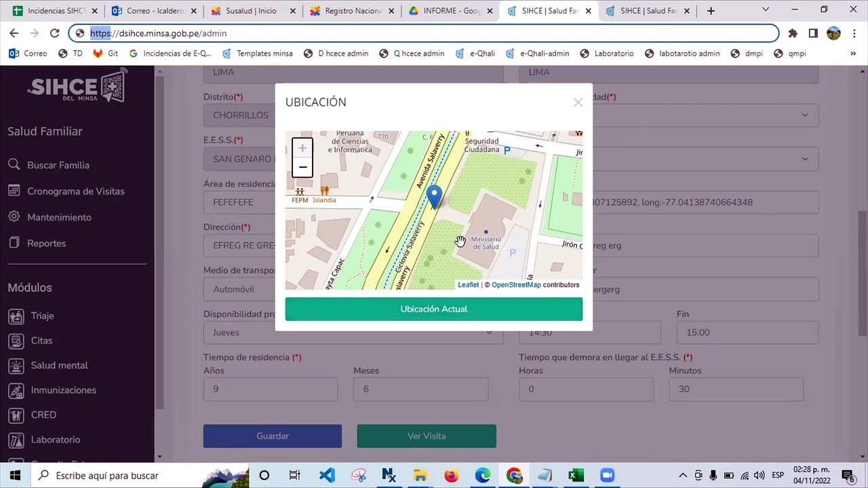The width and height of the screenshot is (868, 488).
Task: Switch to the Registro Nacional browser tab
Action: point(352,11)
